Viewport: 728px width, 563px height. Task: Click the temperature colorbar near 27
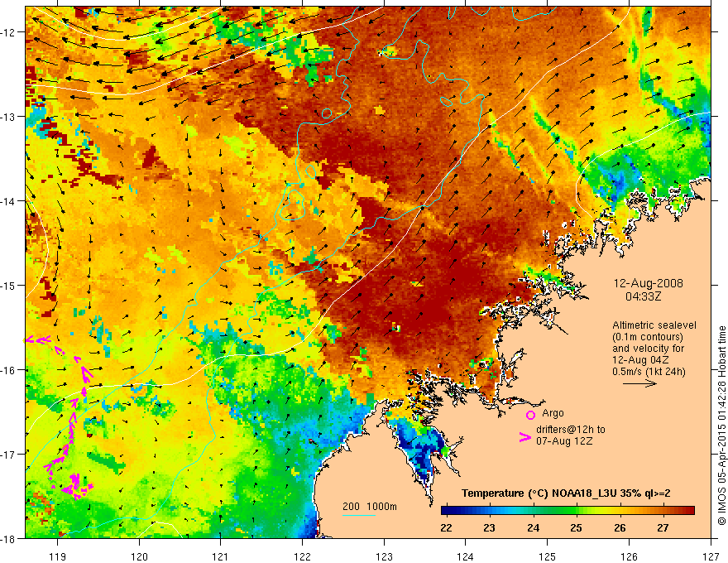click(663, 511)
